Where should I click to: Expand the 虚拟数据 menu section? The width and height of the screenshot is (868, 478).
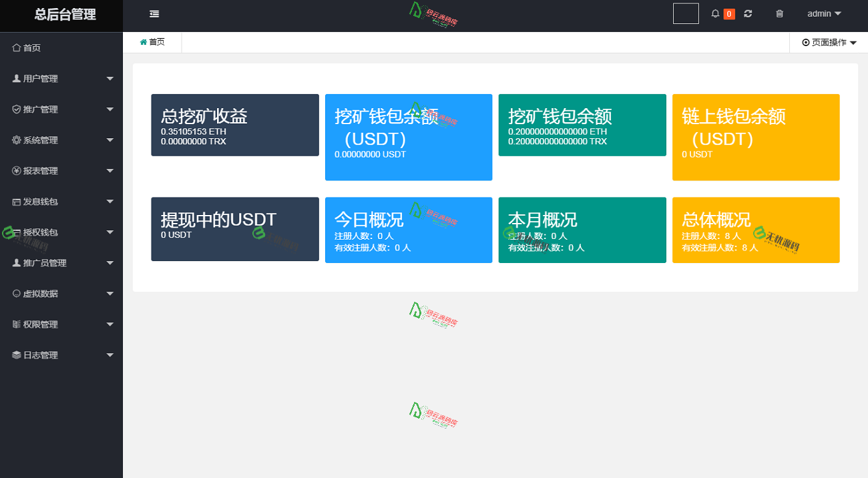tap(61, 293)
